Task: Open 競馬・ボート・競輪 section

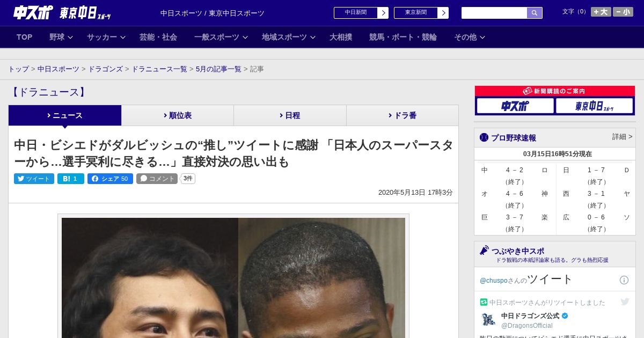Action: click(403, 37)
